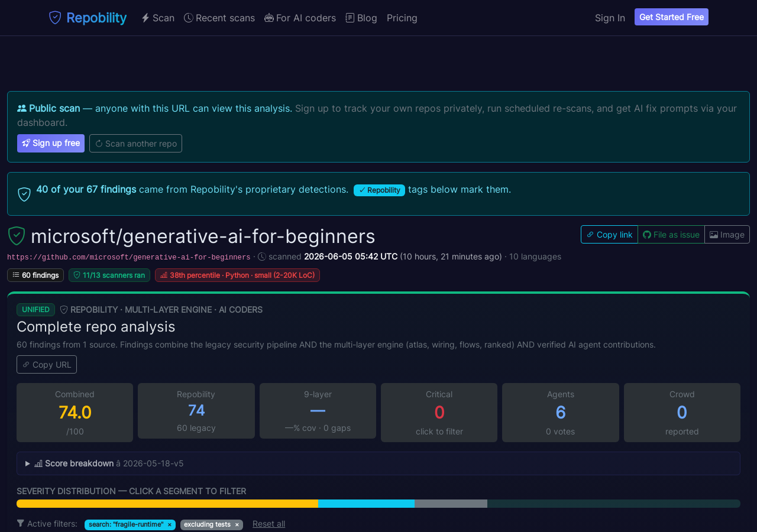Click the rocket Sign up free button

(x=51, y=143)
